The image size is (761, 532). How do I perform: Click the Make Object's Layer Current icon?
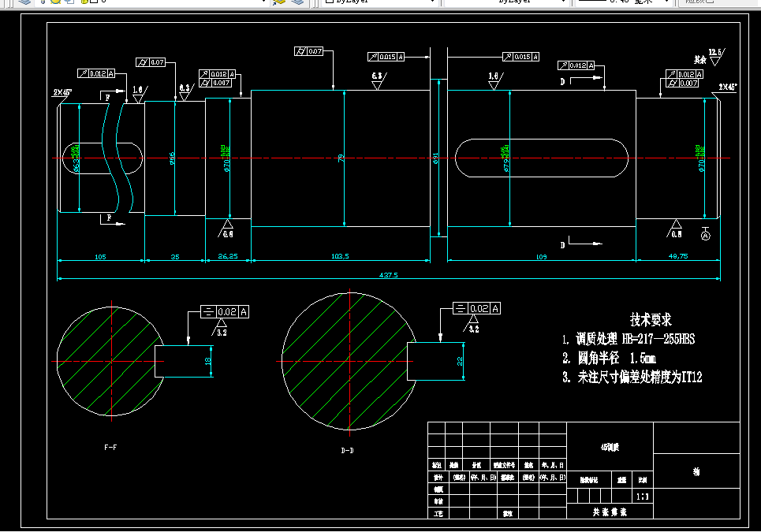coord(278,2)
